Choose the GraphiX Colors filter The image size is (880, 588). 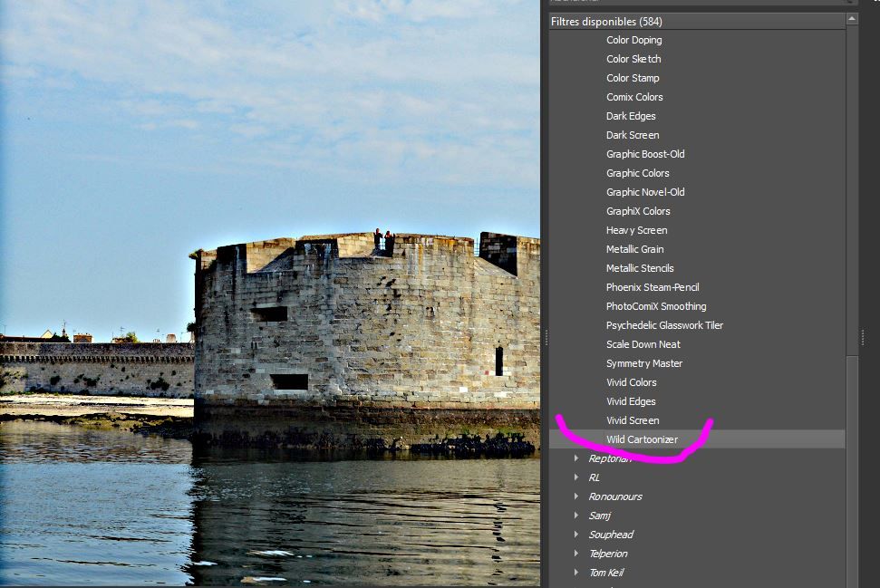point(638,211)
